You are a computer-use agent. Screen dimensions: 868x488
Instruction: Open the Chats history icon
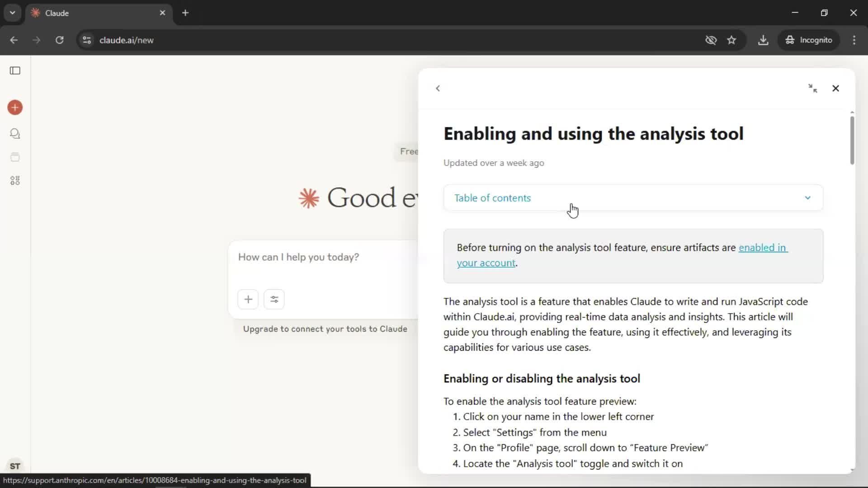click(x=15, y=134)
